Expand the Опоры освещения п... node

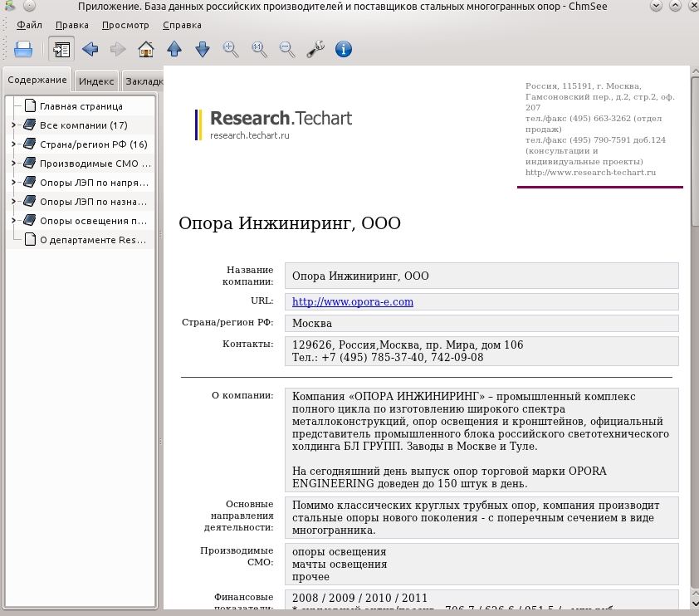13,221
